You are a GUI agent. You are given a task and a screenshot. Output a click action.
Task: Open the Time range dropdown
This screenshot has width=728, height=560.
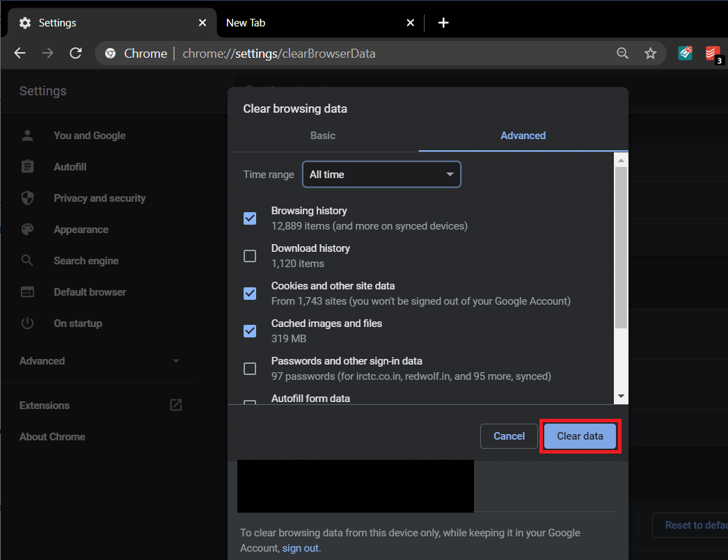[x=381, y=175]
